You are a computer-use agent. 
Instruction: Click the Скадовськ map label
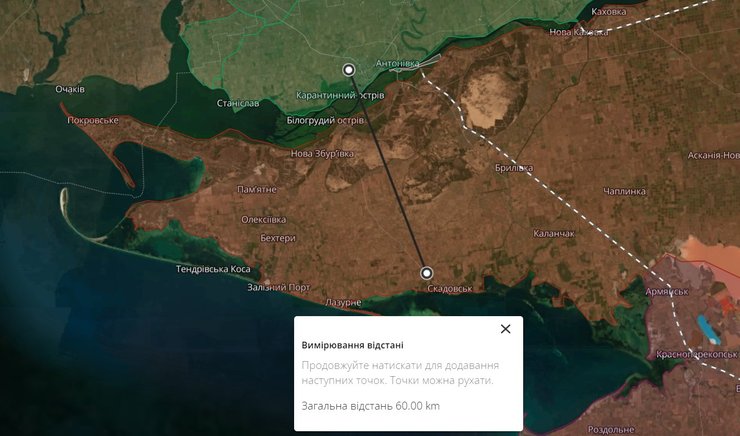tap(449, 289)
